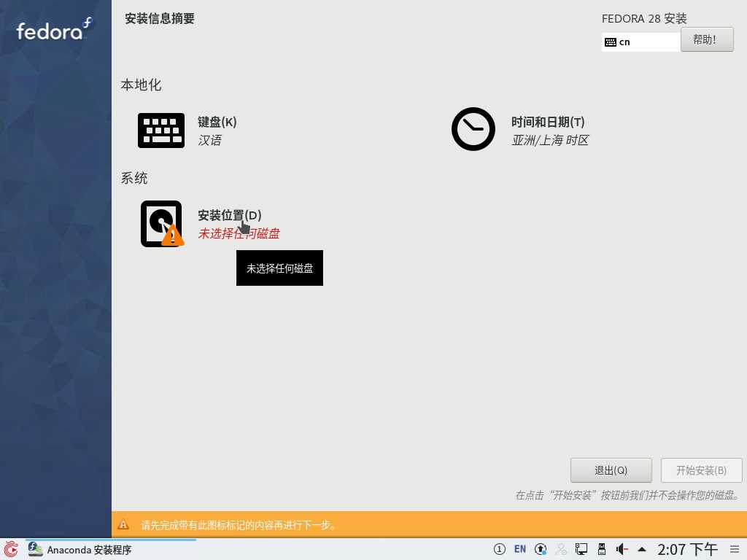This screenshot has width=747, height=560.
Task: Click the 开始安装(B) button
Action: [701, 470]
